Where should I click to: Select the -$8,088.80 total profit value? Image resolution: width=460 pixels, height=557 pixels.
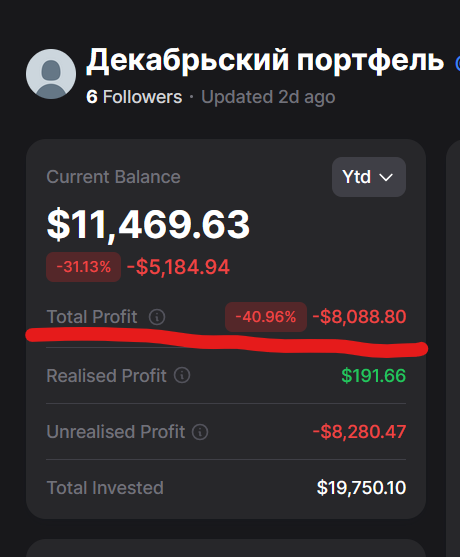[359, 317]
